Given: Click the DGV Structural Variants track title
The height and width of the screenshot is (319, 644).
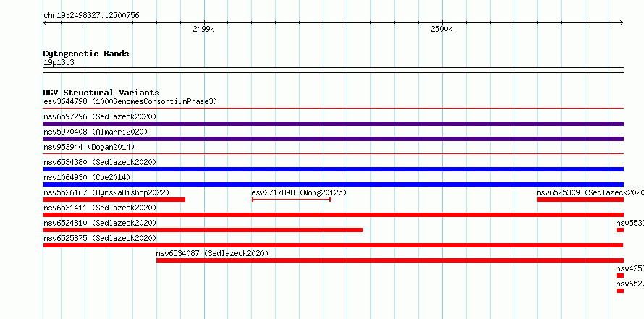Looking at the screenshot, I should (101, 93).
